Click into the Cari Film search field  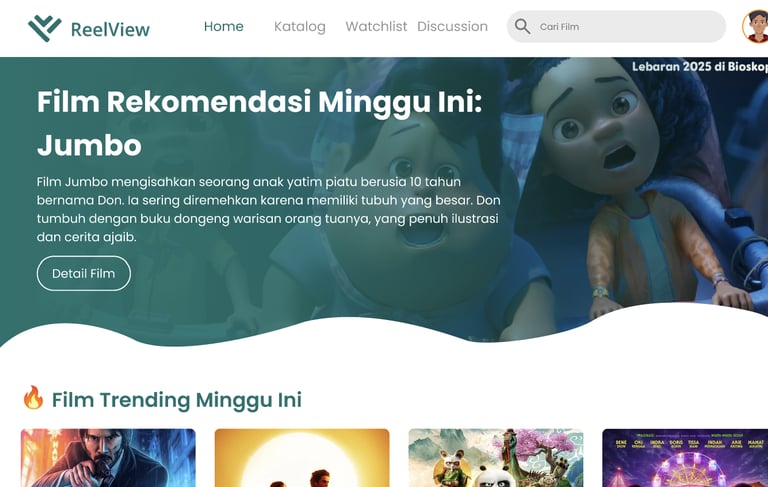[x=616, y=26]
